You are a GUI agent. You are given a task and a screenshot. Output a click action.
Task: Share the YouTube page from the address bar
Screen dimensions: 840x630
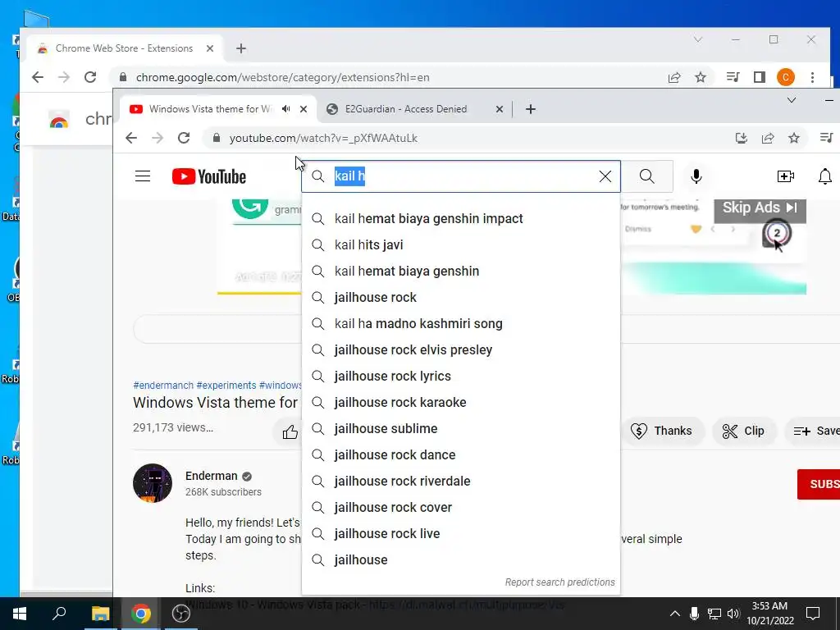[768, 138]
